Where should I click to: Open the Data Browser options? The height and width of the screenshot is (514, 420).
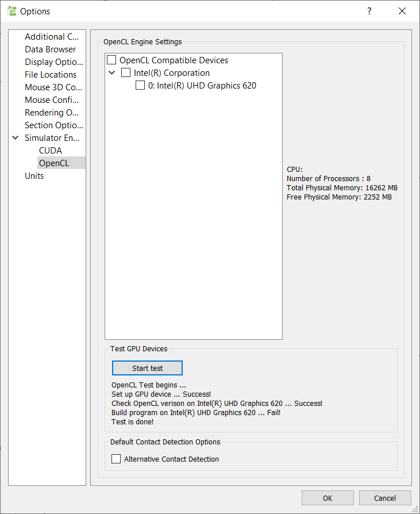[x=50, y=49]
